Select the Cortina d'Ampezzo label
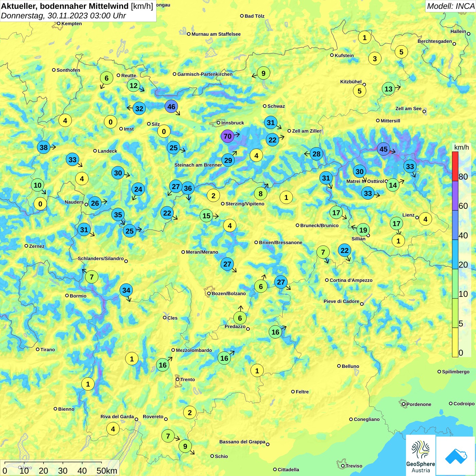 pyautogui.click(x=351, y=280)
